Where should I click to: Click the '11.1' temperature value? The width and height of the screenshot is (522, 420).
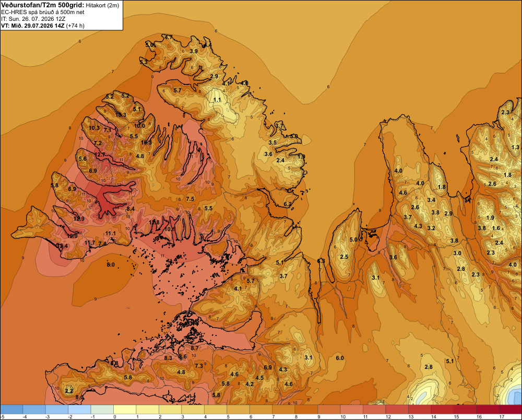(x=111, y=233)
